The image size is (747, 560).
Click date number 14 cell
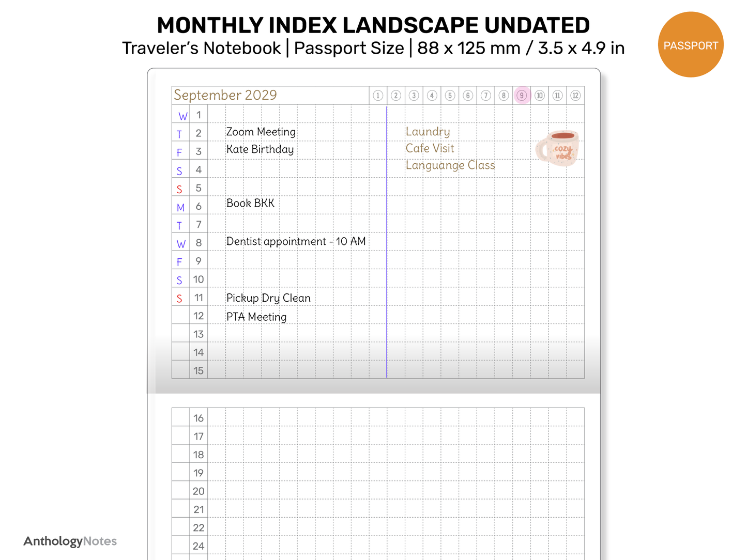[x=199, y=352]
